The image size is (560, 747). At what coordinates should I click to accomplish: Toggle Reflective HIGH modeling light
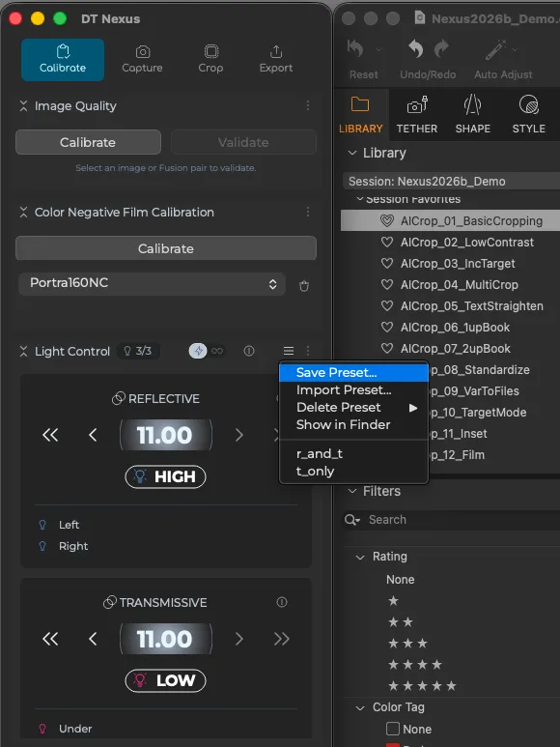click(x=165, y=476)
